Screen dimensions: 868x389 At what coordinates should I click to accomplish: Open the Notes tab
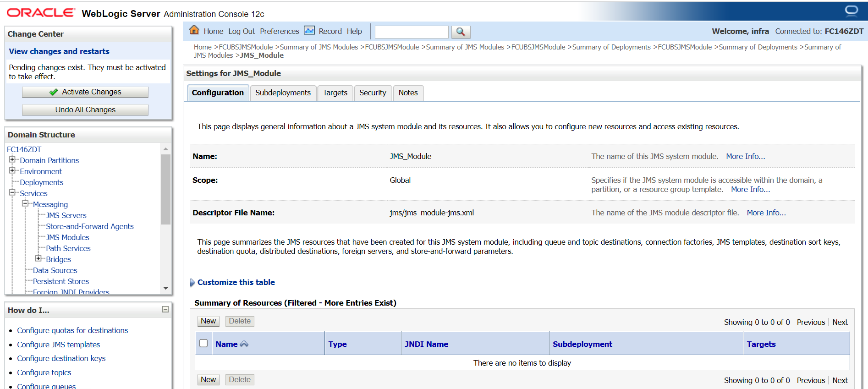coord(408,93)
